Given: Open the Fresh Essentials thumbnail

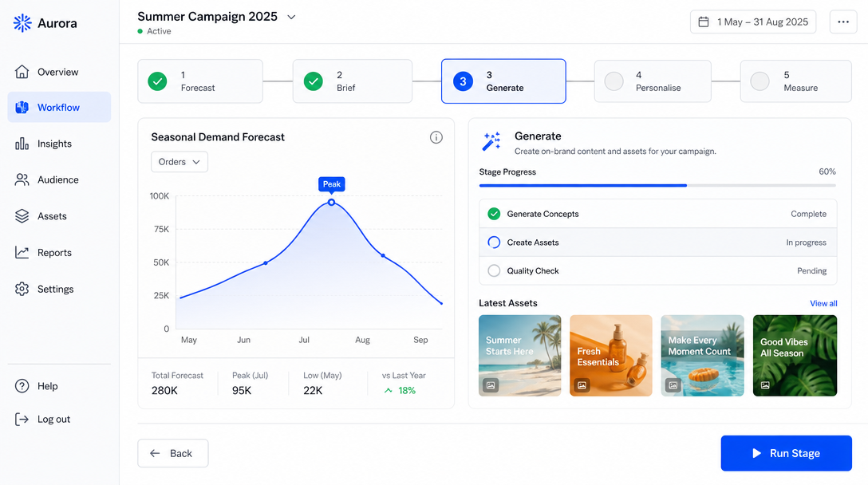Looking at the screenshot, I should coord(610,356).
